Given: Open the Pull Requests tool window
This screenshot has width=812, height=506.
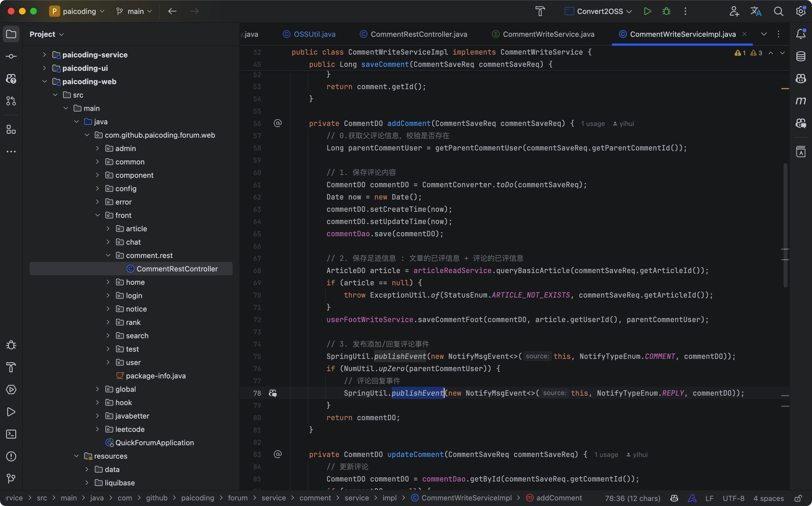Looking at the screenshot, I should [x=11, y=101].
